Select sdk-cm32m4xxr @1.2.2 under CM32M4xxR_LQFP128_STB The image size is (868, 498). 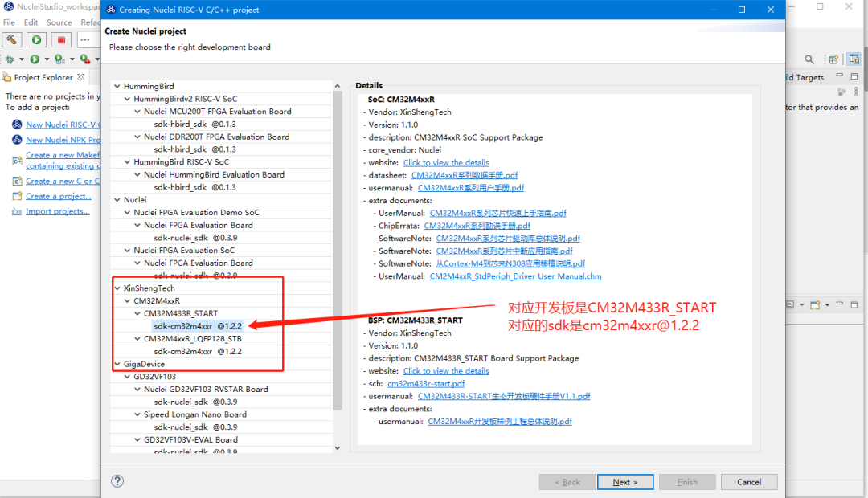[198, 351]
